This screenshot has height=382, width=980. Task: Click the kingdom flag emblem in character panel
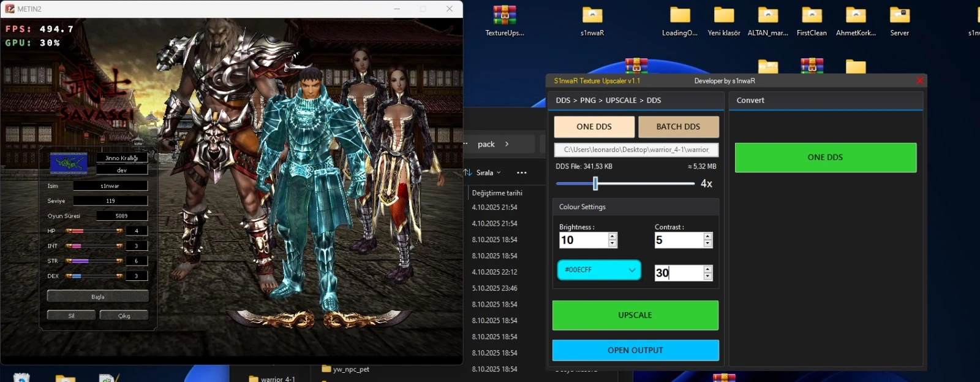(69, 163)
